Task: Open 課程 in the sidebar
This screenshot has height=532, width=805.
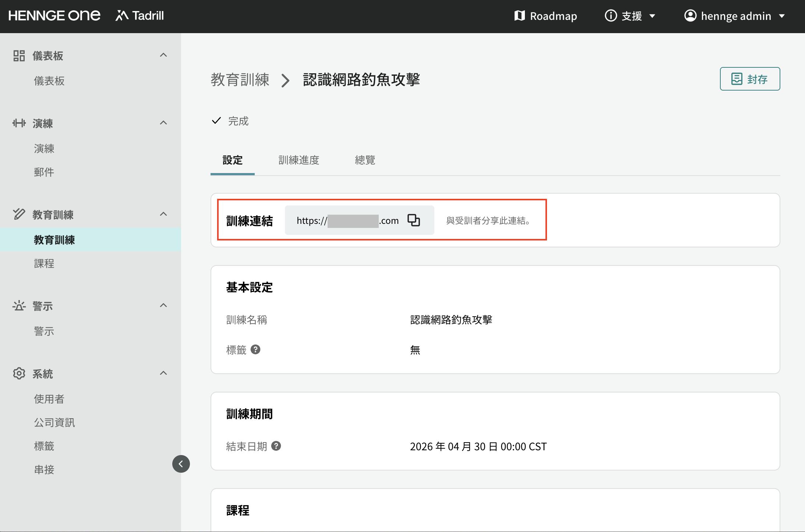Action: click(x=44, y=263)
